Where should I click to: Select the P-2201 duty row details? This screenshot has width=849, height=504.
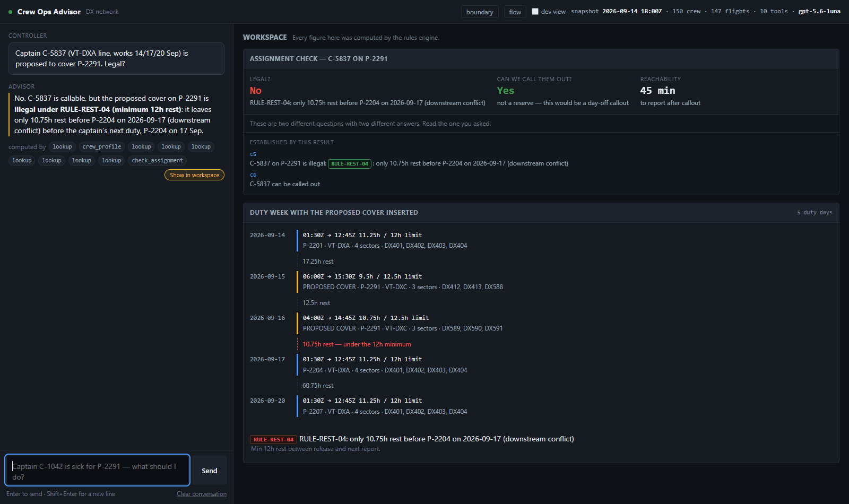[x=385, y=246]
